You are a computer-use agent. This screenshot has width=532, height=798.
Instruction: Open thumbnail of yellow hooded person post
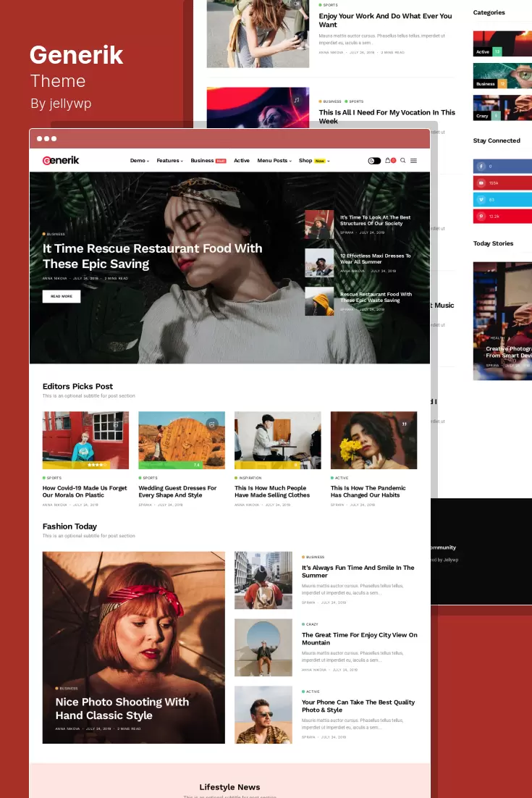(x=319, y=301)
